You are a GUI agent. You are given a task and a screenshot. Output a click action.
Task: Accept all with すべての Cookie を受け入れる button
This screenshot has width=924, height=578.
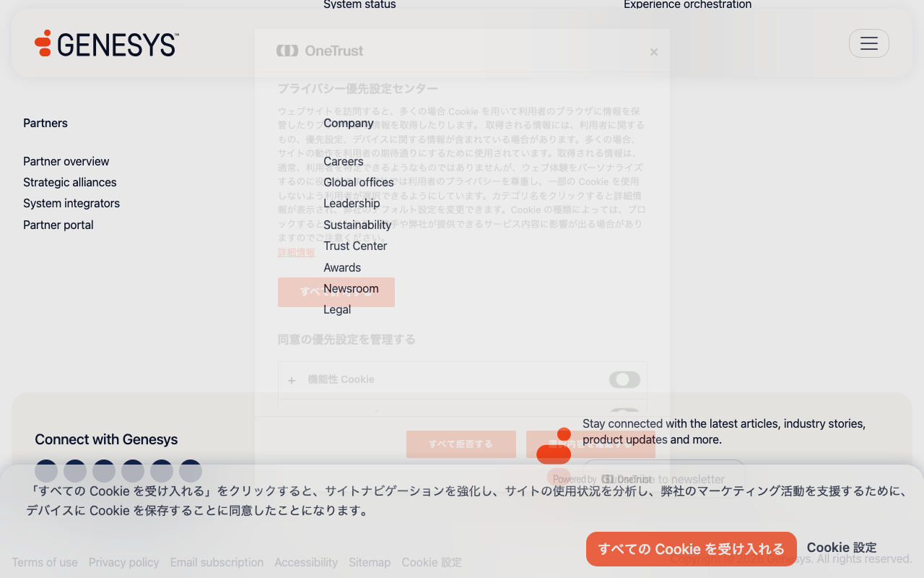692,549
